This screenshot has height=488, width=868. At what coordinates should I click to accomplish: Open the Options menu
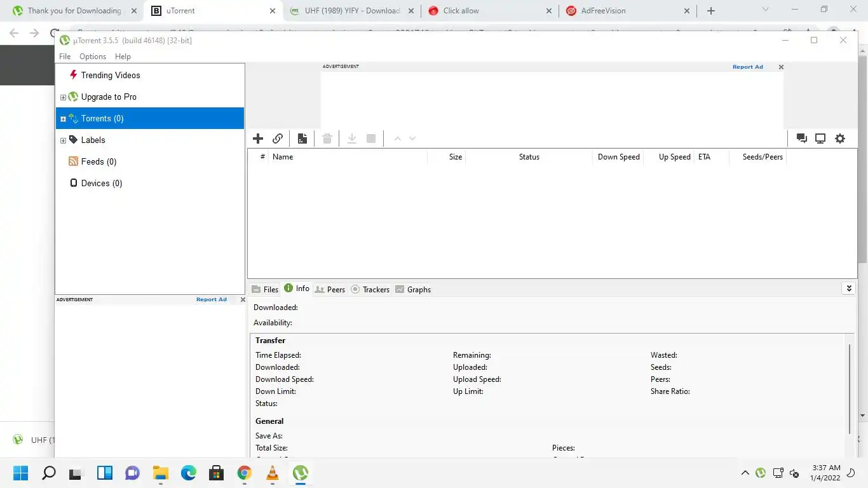click(93, 57)
